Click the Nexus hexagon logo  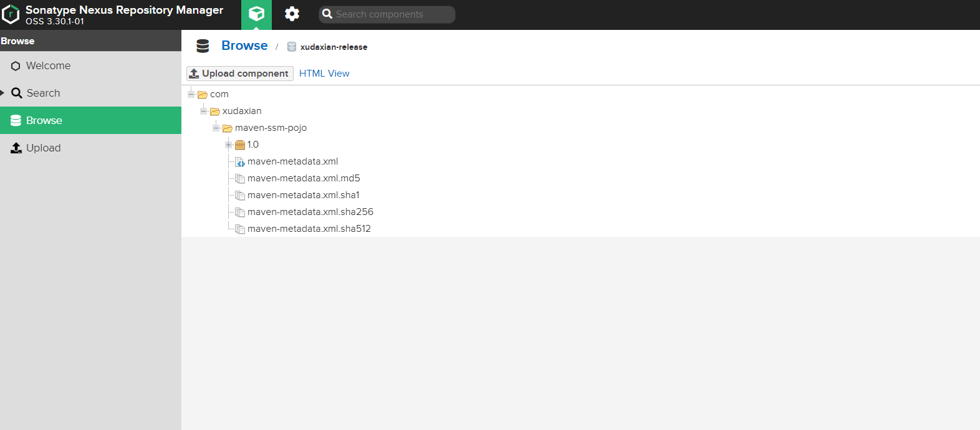pos(11,14)
